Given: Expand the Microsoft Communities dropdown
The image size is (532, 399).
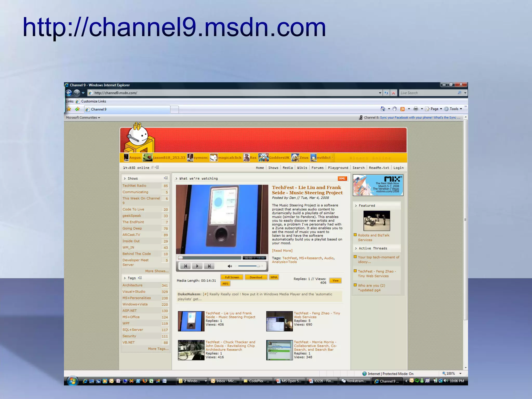Looking at the screenshot, I should (83, 118).
